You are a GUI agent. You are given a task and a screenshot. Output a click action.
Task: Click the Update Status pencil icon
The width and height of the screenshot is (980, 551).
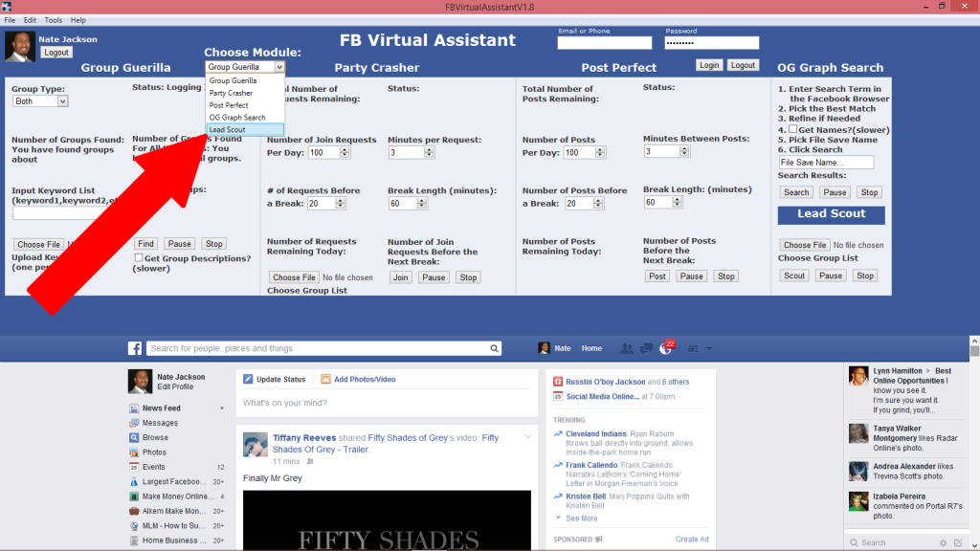coord(248,379)
